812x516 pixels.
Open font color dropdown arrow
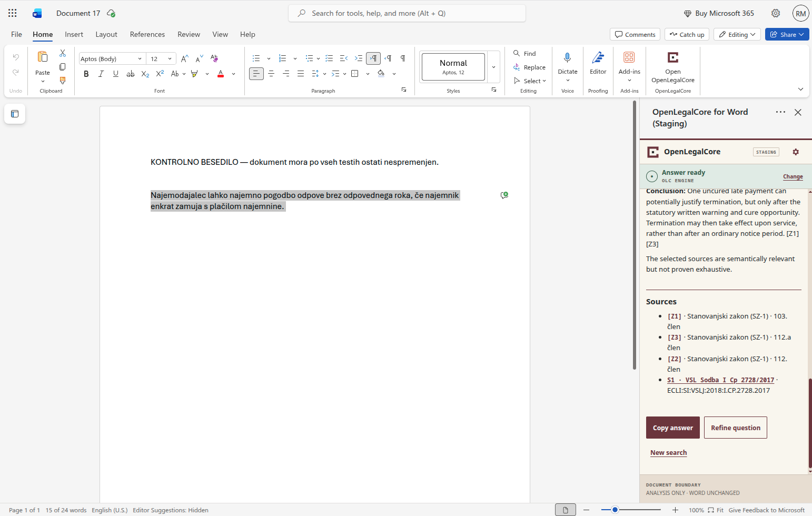point(233,74)
